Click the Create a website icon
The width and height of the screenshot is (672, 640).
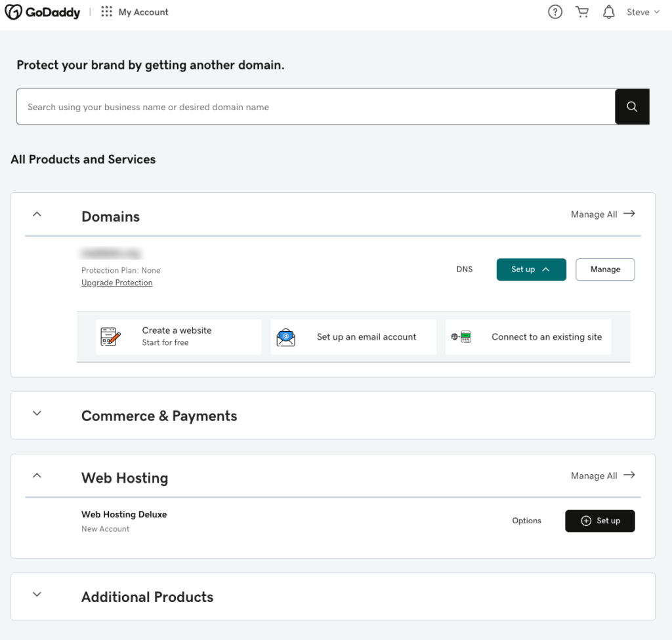tap(111, 337)
